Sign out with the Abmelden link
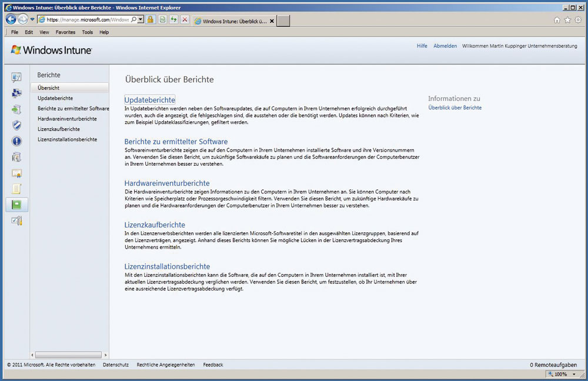Screen dimensions: 588x381 pyautogui.click(x=445, y=46)
